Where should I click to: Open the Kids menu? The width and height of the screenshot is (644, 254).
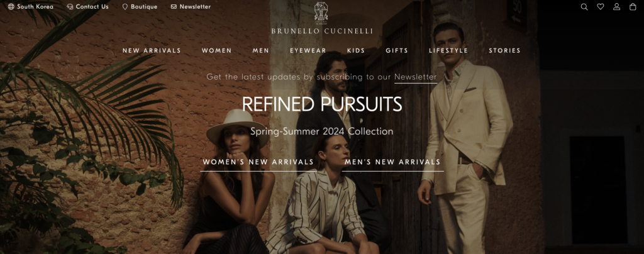coord(356,50)
